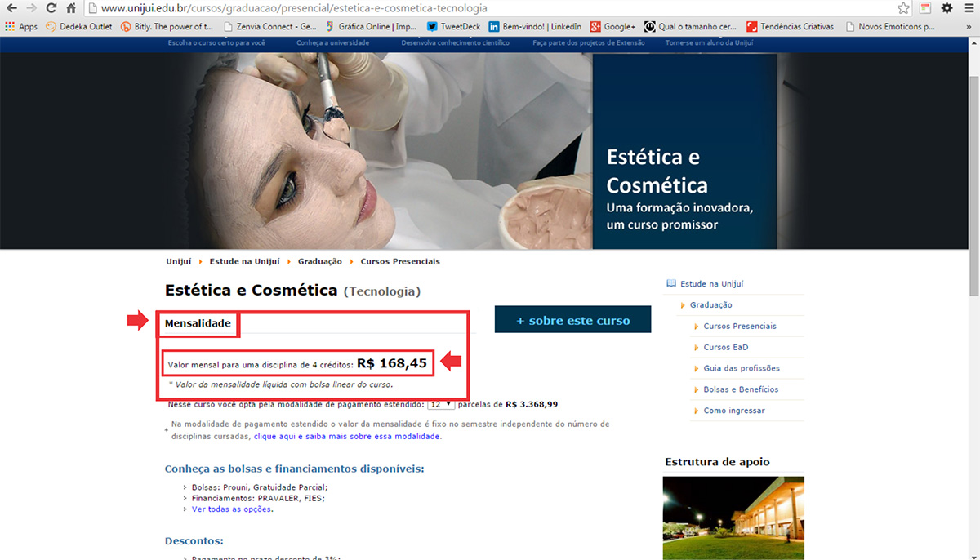Expand hidden bookmarks via the chevron
980x560 pixels.
pos(970,26)
